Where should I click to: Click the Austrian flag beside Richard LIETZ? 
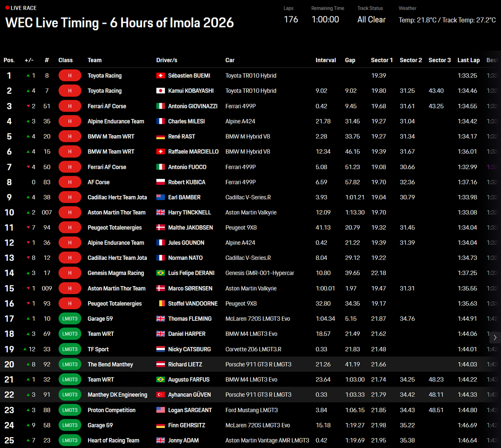(x=160, y=364)
